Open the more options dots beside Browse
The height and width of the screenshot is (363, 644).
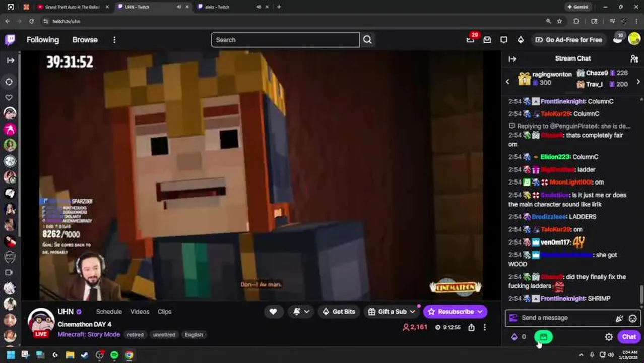pyautogui.click(x=114, y=40)
